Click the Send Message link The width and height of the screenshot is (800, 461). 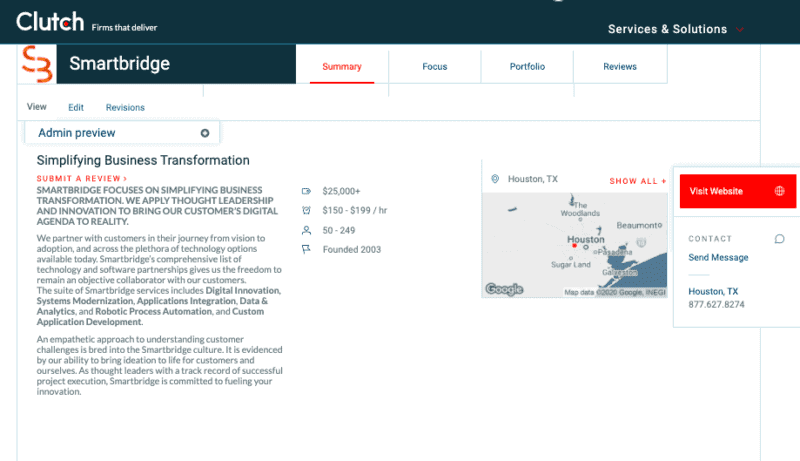pyautogui.click(x=718, y=258)
